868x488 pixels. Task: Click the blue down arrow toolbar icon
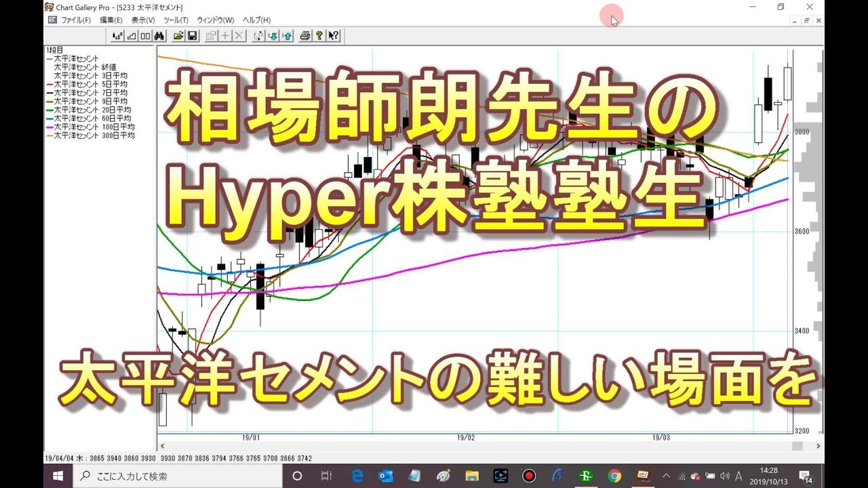pyautogui.click(x=272, y=36)
